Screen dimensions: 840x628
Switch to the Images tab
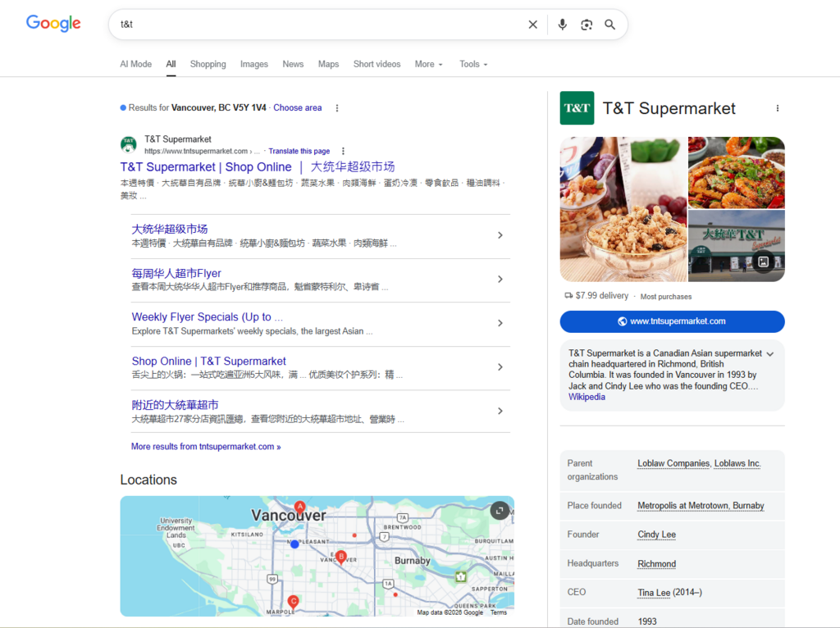point(253,64)
